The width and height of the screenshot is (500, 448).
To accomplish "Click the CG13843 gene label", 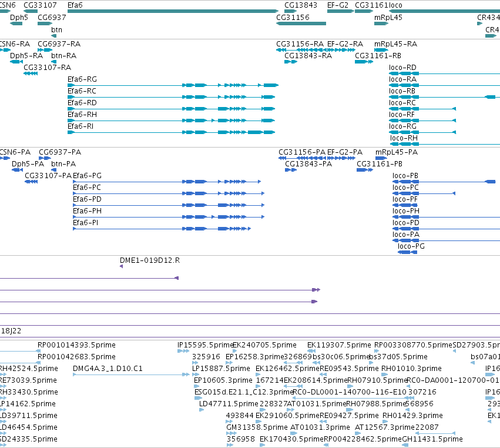I will 301,5.
